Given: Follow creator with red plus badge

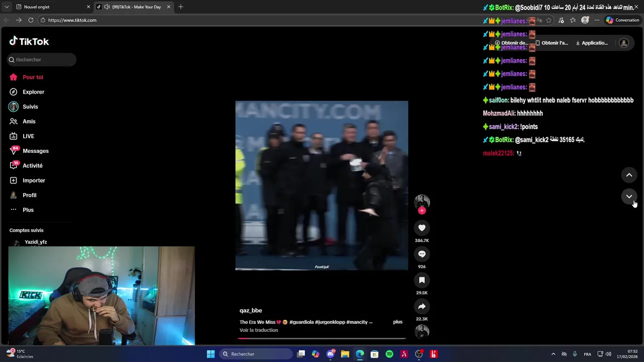Looking at the screenshot, I should pyautogui.click(x=422, y=211).
